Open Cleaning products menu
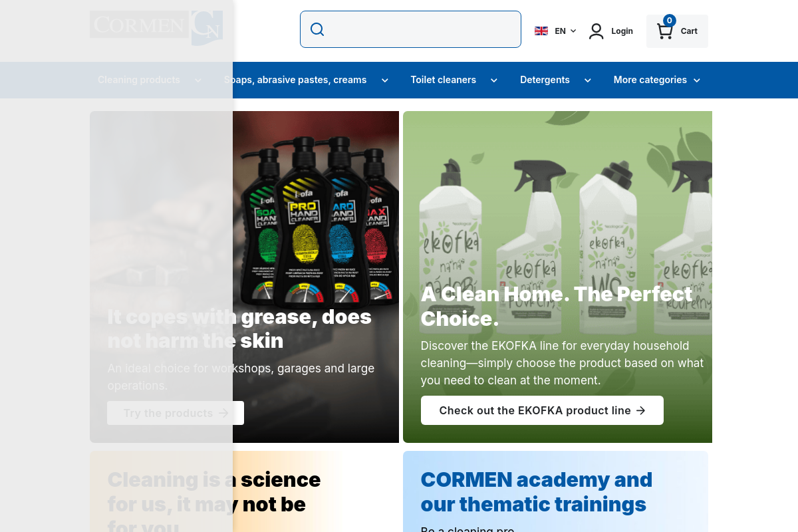Image resolution: width=798 pixels, height=532 pixels. 139,80
